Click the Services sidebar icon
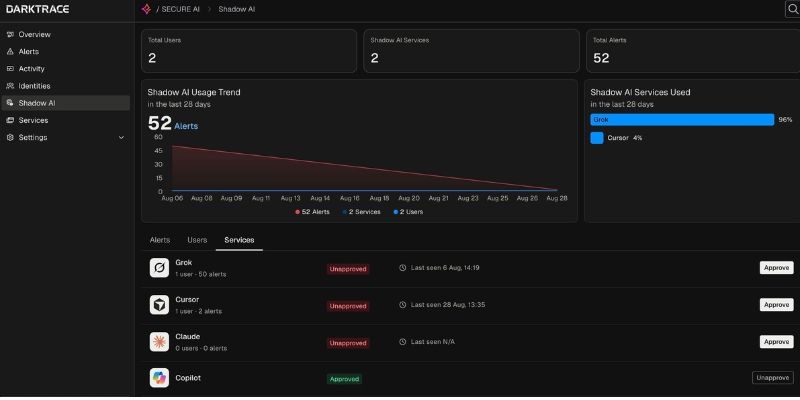 (10, 120)
